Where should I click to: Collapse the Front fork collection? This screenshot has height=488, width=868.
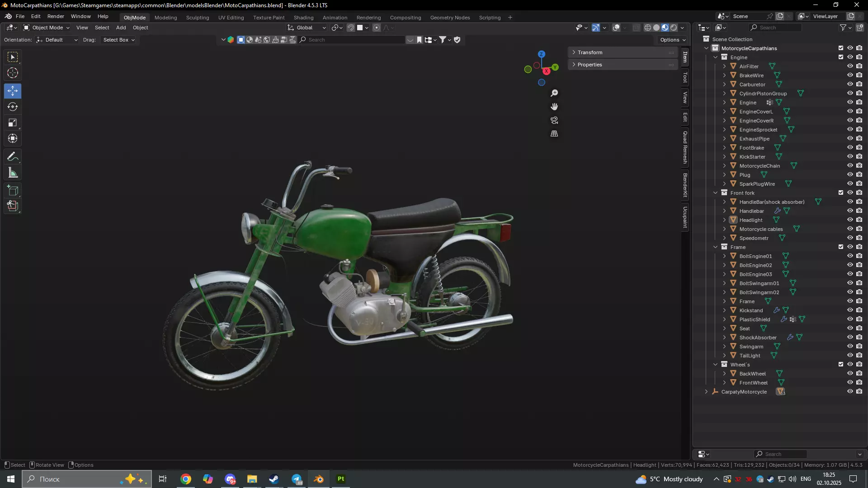[716, 193]
